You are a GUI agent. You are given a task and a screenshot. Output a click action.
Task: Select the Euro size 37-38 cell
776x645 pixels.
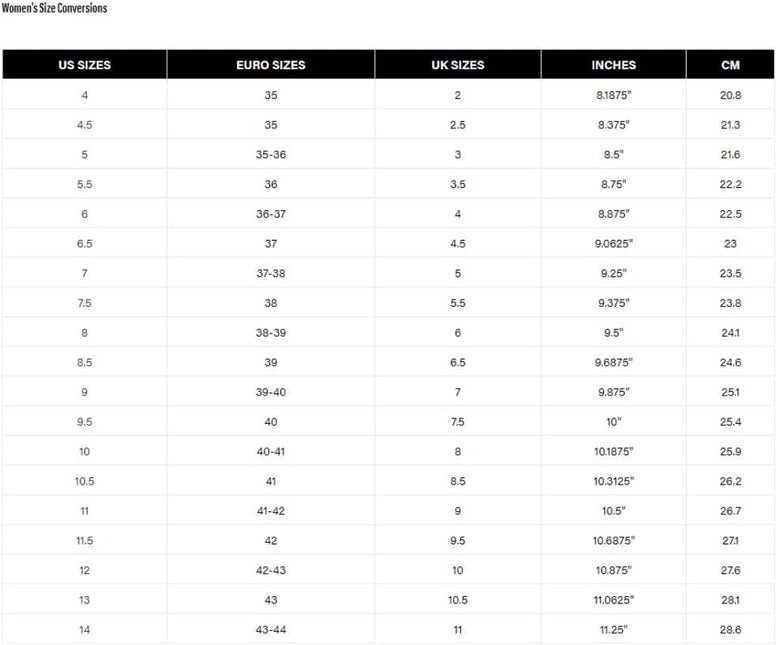pos(271,273)
